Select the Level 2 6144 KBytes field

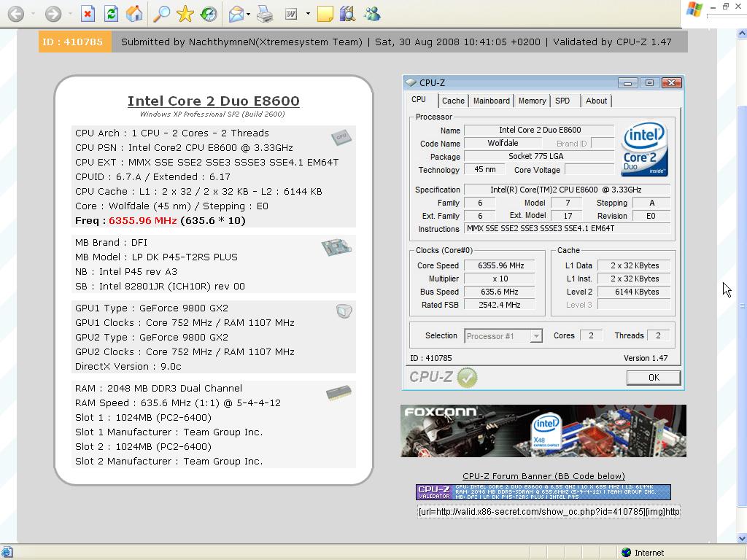(x=634, y=292)
